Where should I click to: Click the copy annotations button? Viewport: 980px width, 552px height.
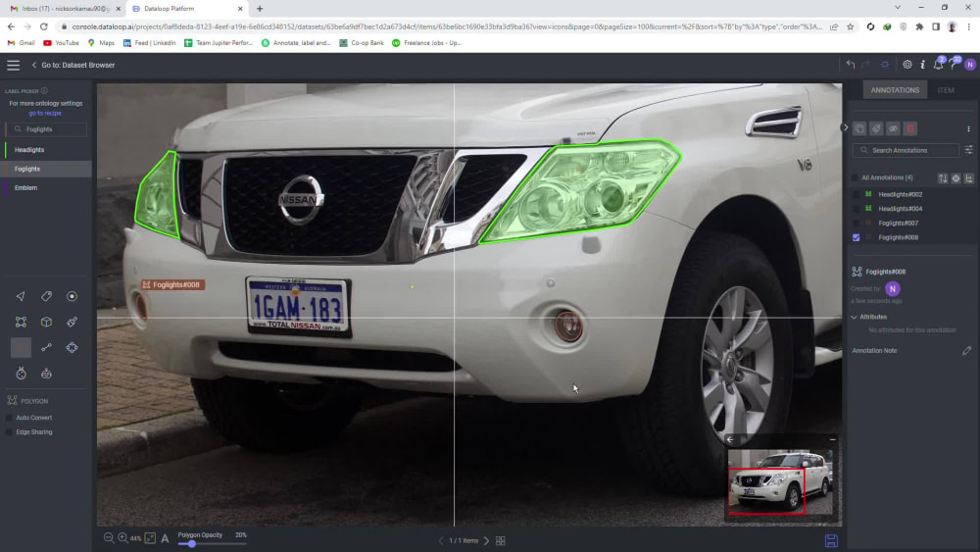(859, 128)
